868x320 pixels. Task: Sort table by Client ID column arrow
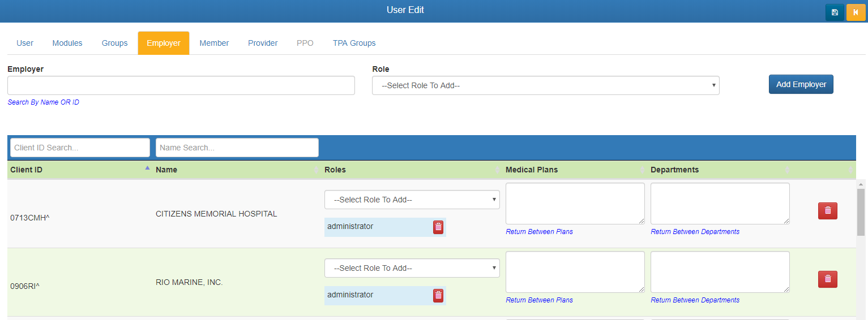click(147, 168)
